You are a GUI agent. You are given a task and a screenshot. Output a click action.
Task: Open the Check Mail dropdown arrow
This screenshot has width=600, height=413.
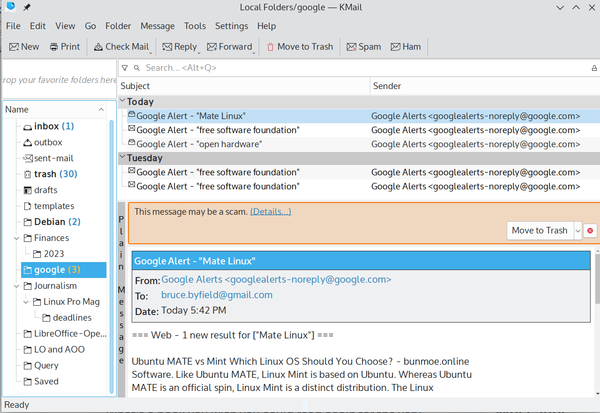151,53
